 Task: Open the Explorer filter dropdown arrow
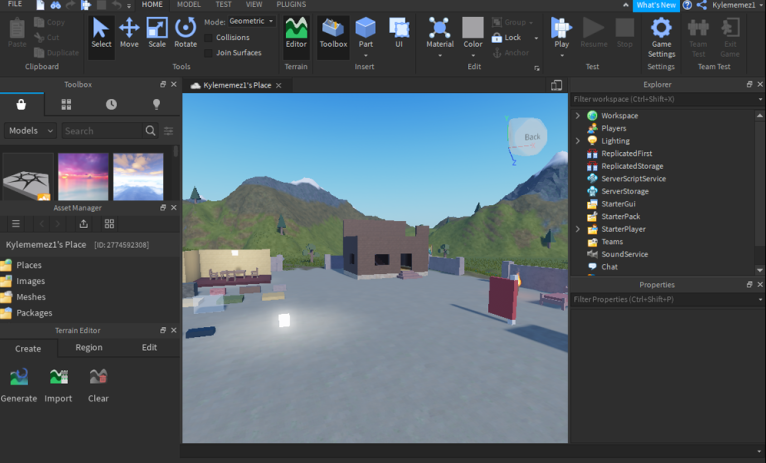[760, 99]
